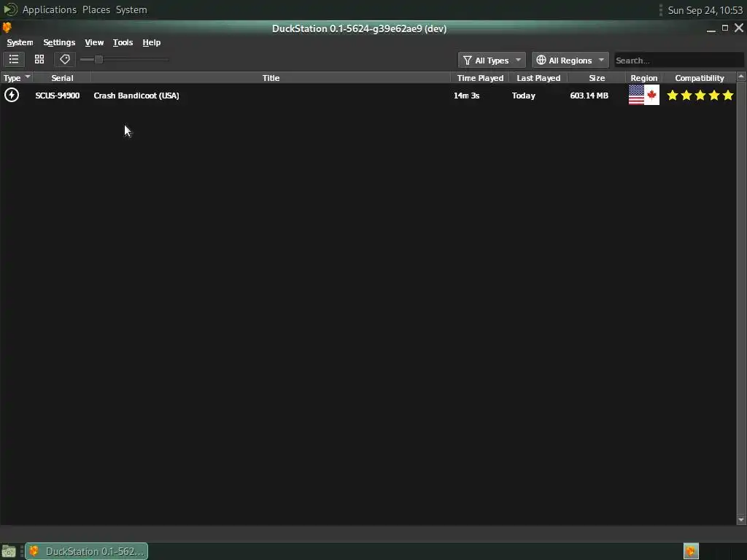Click the clock showing Sun Sep 24
Image resolution: width=747 pixels, height=560 pixels.
coord(705,10)
